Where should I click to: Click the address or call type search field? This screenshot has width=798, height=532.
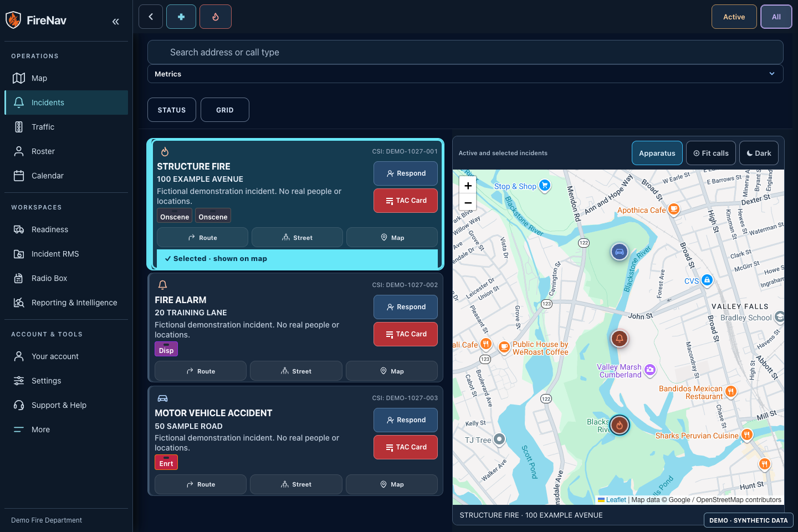465,52
